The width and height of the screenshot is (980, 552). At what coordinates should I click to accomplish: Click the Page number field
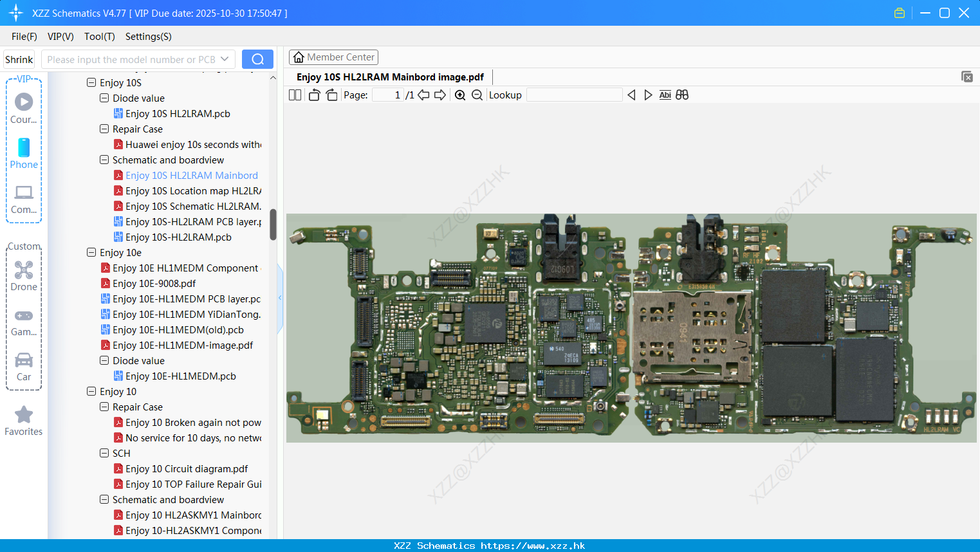point(388,95)
